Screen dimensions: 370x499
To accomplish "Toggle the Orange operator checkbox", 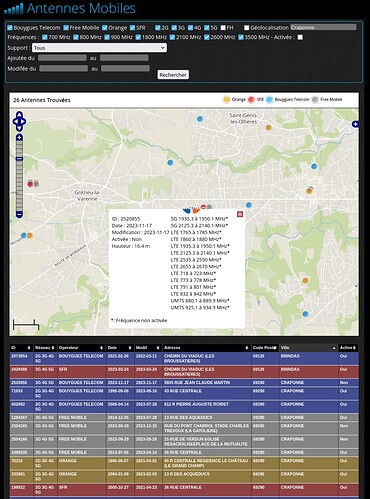I will click(105, 27).
